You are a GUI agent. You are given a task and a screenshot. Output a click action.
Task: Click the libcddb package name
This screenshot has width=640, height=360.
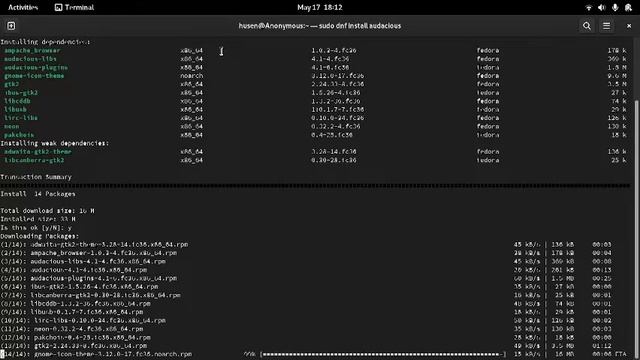click(17, 101)
